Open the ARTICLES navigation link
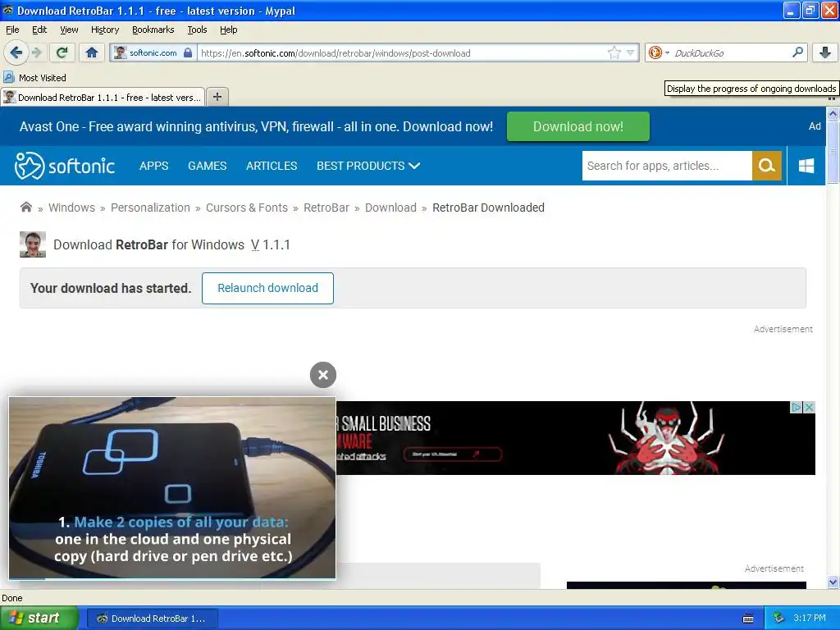The width and height of the screenshot is (840, 630). (x=272, y=166)
